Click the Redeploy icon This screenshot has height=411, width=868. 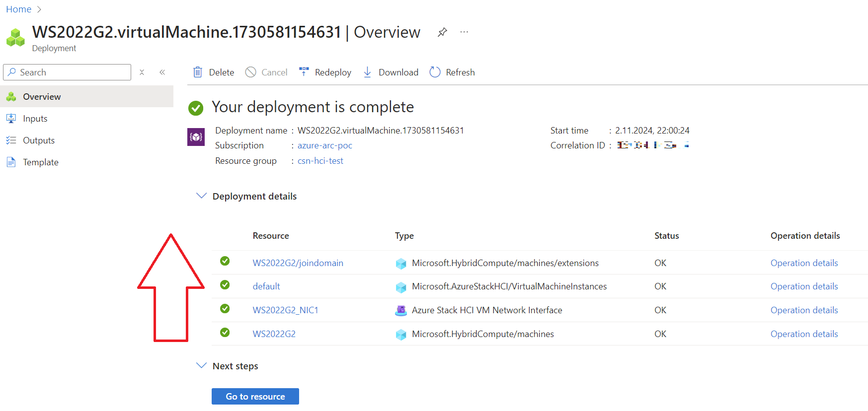coord(304,72)
